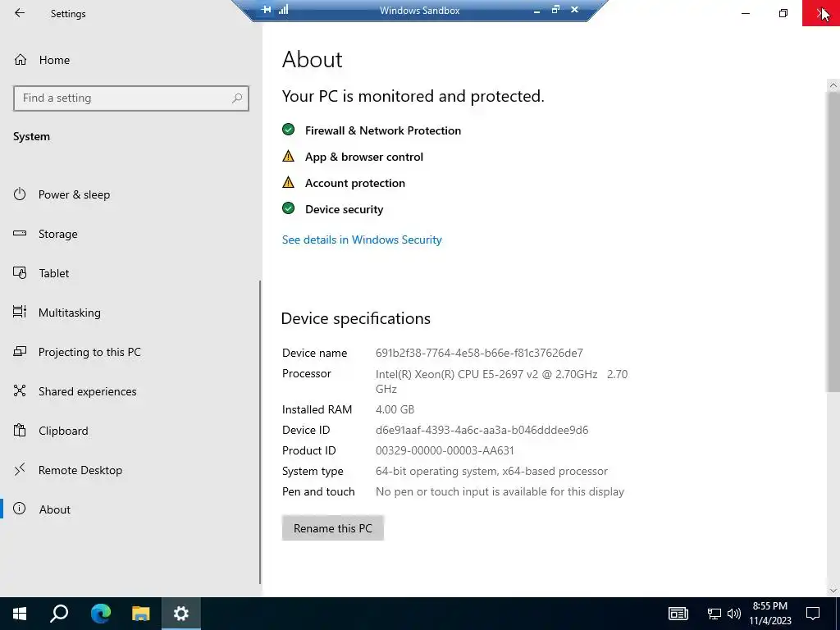
Task: Click the Power & sleep power icon
Action: 20,194
